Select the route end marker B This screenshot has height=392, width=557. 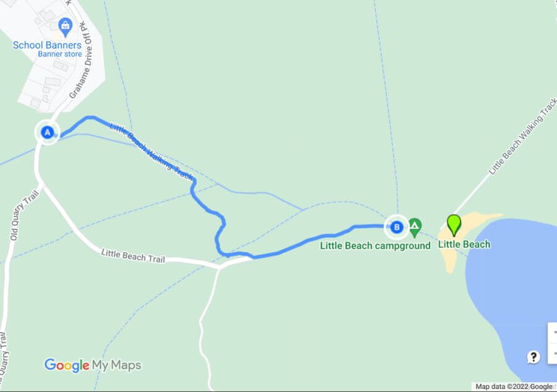coord(397,227)
